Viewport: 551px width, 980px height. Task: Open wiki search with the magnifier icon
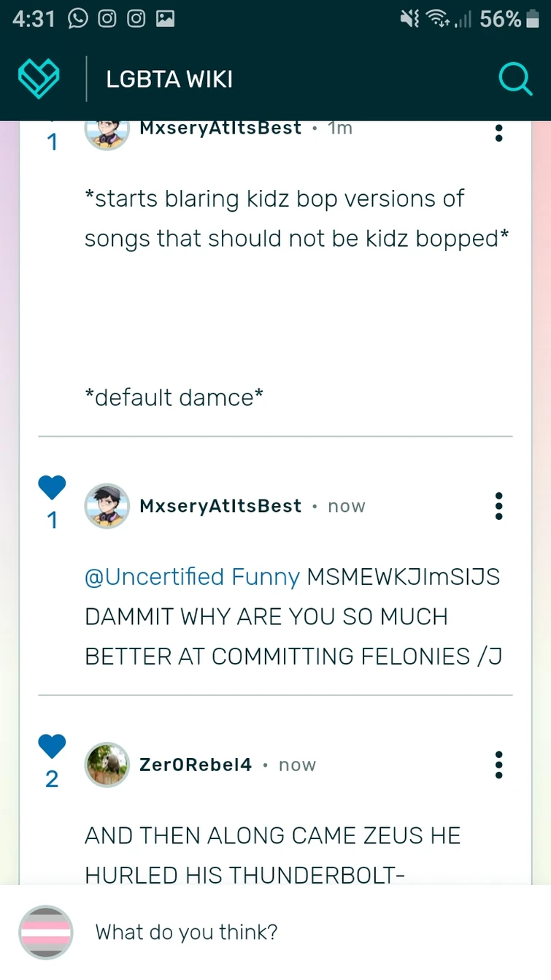point(515,78)
